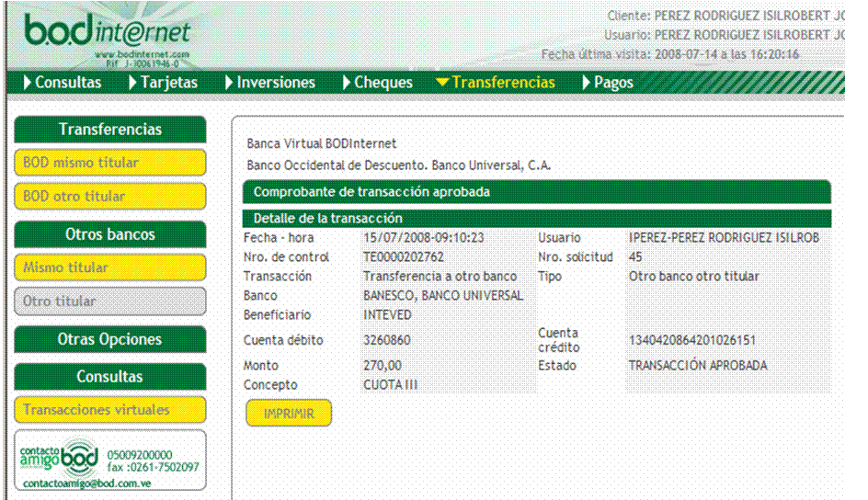Click phone number 05009200000
The width and height of the screenshot is (868, 500).
coord(140,455)
